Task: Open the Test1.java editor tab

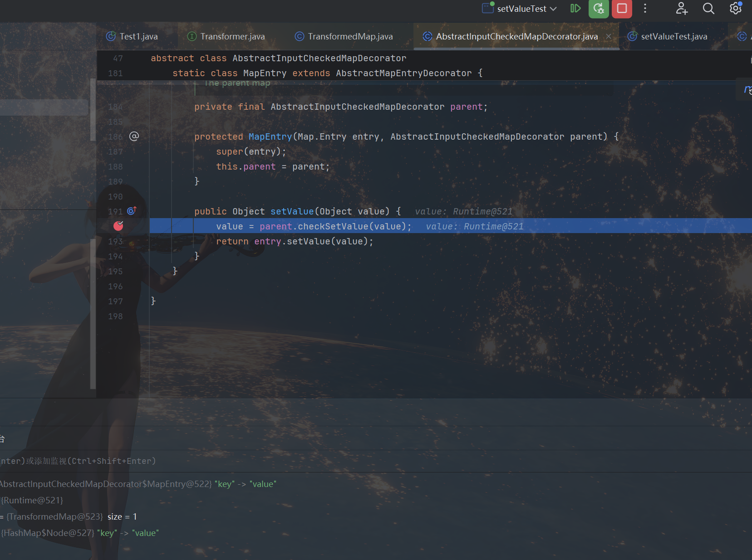Action: (138, 36)
